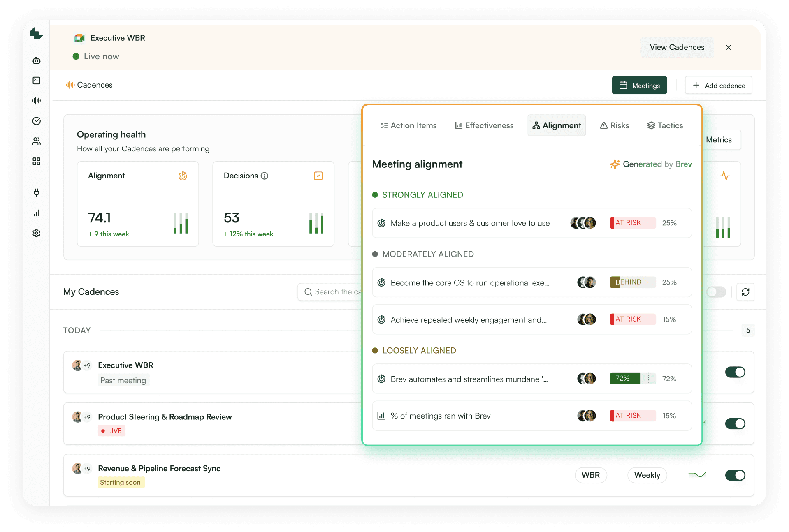Click the Add cadence button
This screenshot has width=789, height=532.
[x=718, y=85]
